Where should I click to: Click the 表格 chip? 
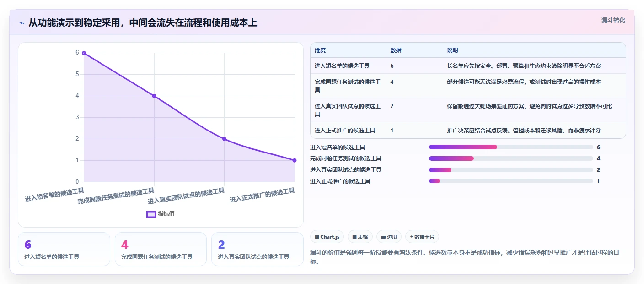[360, 237]
